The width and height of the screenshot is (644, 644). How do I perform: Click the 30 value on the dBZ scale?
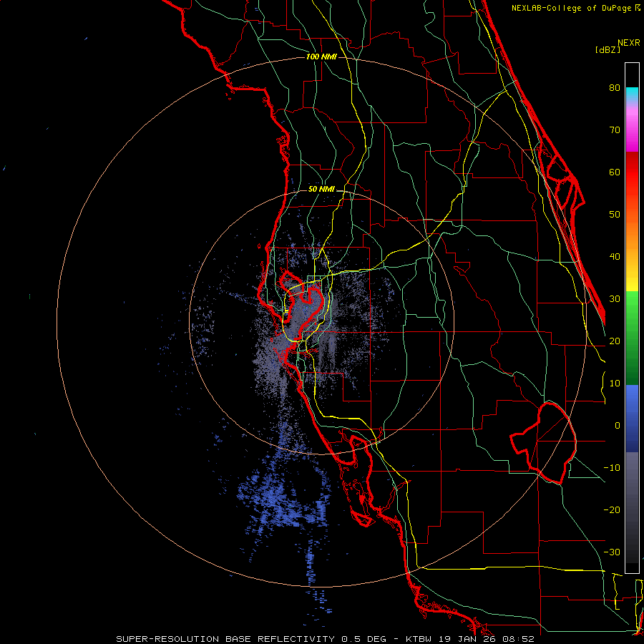[x=615, y=299]
